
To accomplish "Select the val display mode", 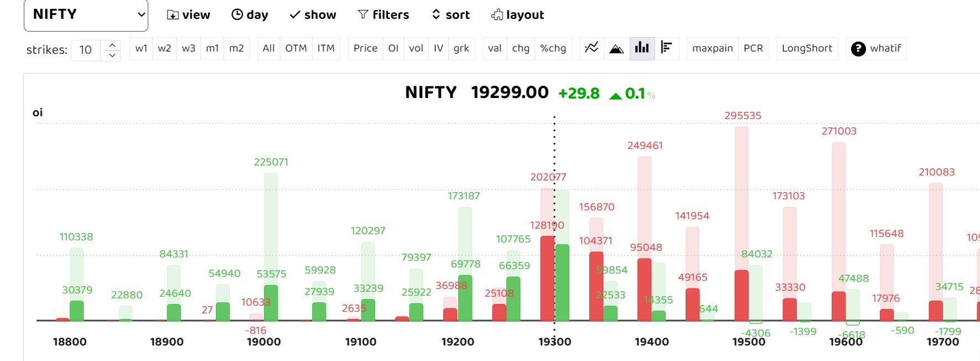I will pyautogui.click(x=495, y=48).
